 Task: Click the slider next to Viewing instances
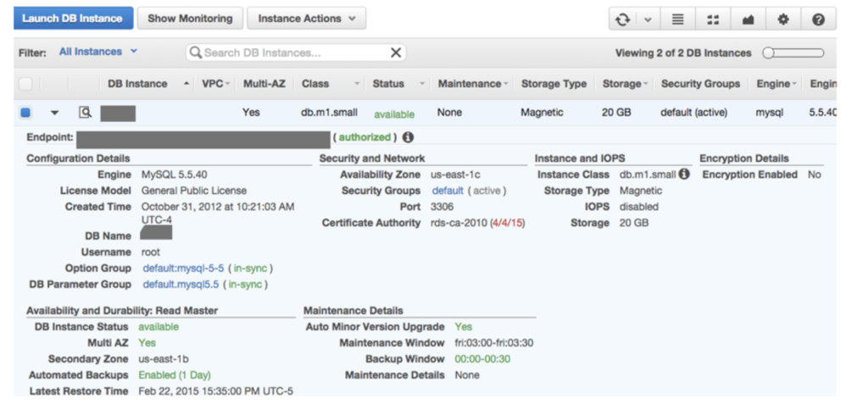pos(793,53)
